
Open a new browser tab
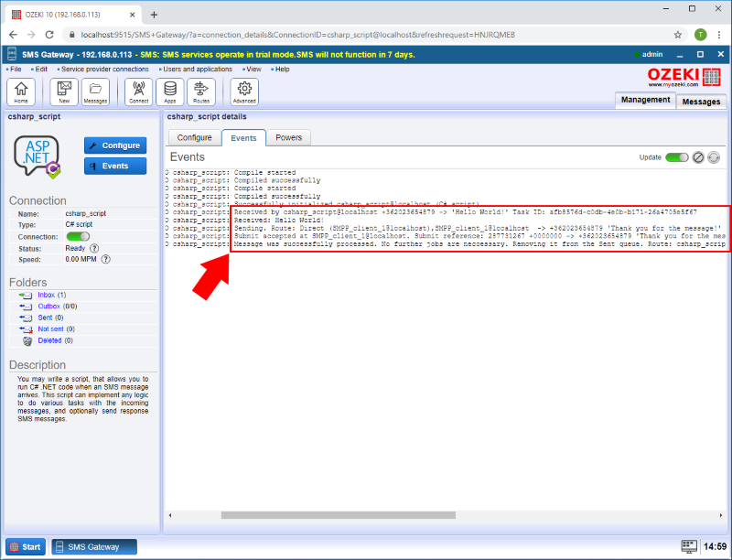[154, 15]
